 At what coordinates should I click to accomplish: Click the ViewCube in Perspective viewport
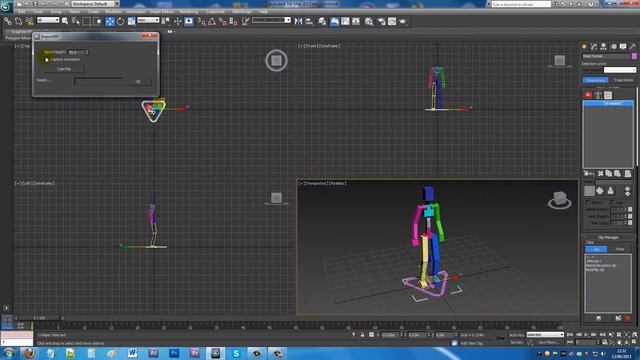[x=560, y=200]
